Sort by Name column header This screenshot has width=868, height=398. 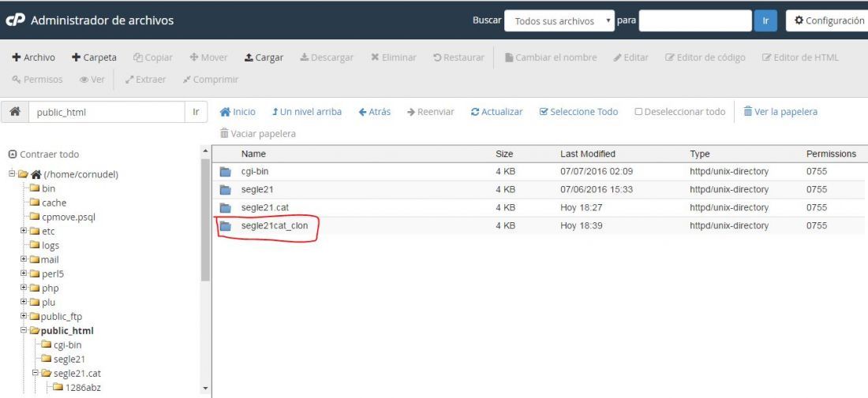[253, 154]
